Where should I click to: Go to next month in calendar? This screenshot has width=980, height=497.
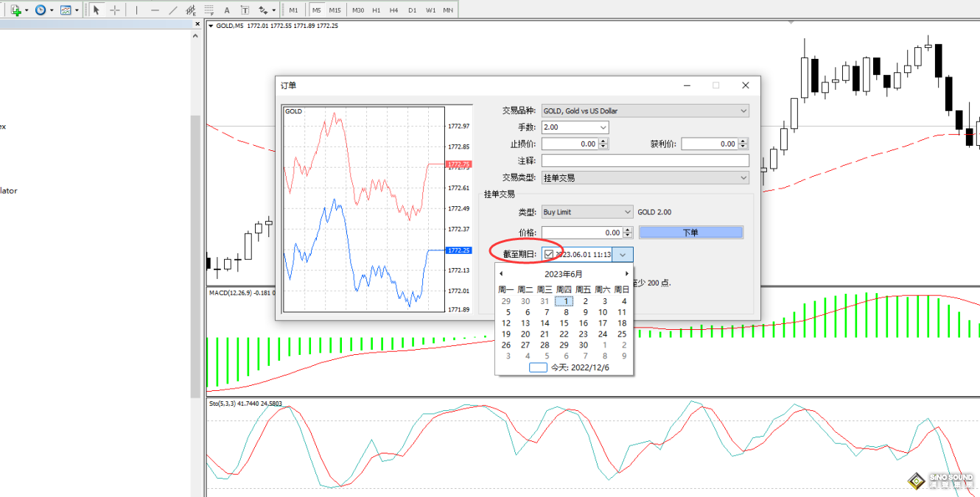[627, 274]
